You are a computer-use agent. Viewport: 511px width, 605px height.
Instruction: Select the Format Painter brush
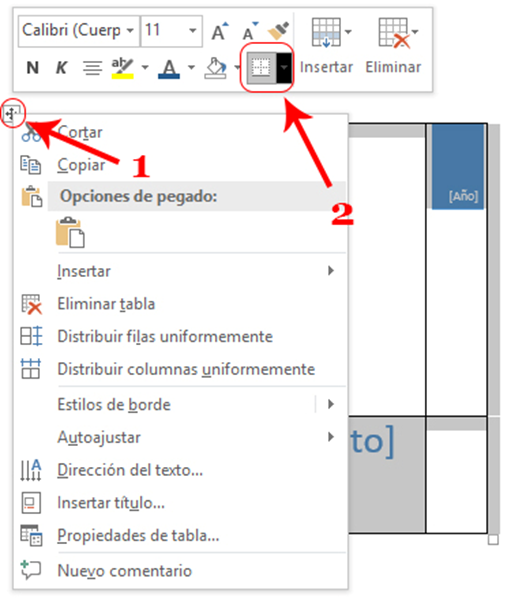coord(279,31)
